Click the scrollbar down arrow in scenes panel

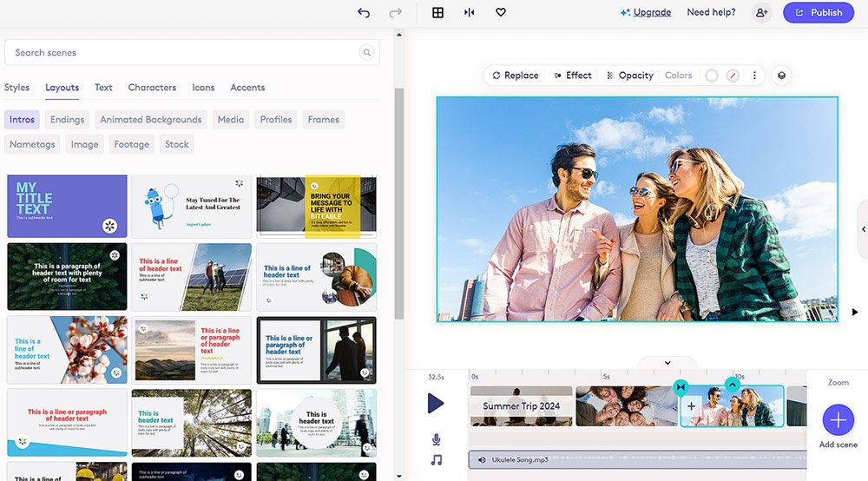(399, 476)
